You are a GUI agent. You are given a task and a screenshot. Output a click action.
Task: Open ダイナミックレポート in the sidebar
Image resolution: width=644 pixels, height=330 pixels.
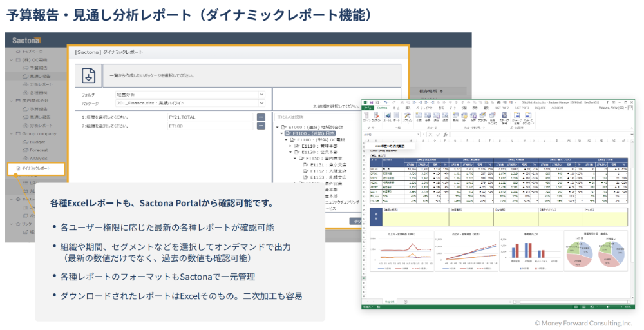coord(36,168)
